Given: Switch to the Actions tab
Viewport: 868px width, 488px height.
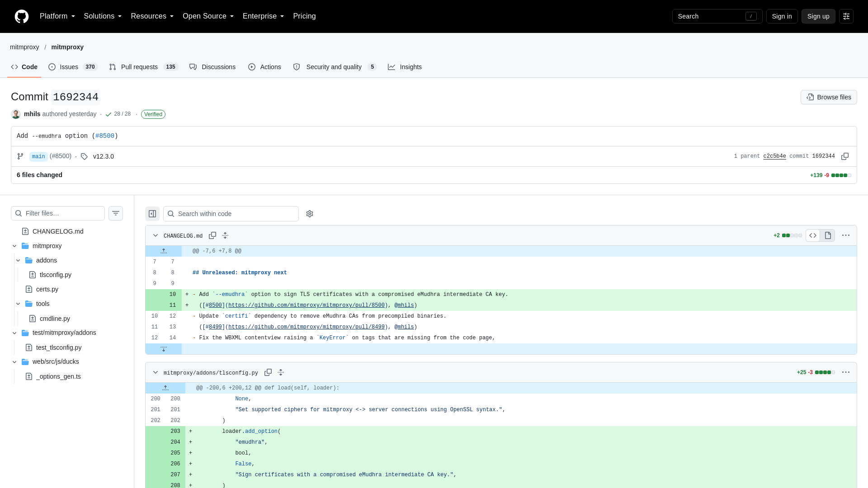Looking at the screenshot, I should coord(264,67).
